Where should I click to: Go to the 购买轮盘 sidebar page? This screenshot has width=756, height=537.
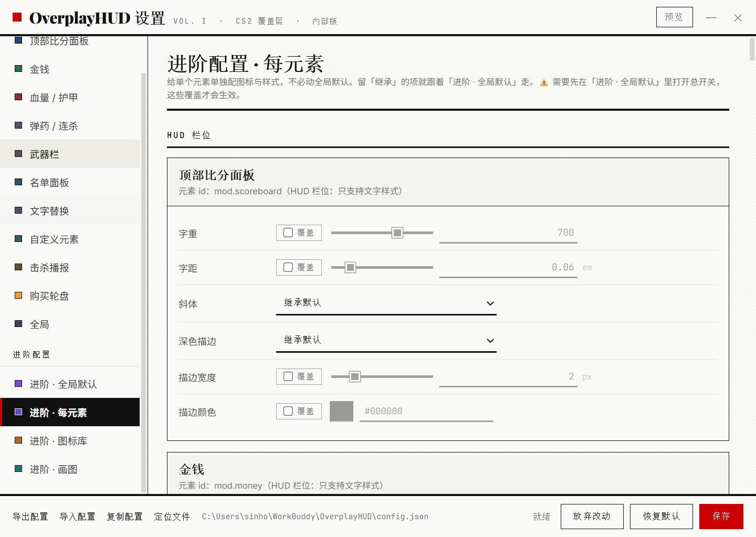(x=70, y=296)
